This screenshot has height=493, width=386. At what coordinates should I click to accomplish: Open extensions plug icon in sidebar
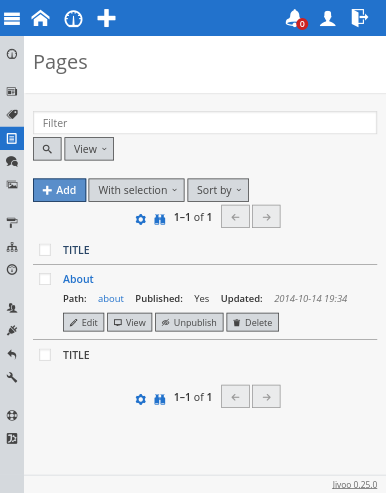pyautogui.click(x=12, y=330)
